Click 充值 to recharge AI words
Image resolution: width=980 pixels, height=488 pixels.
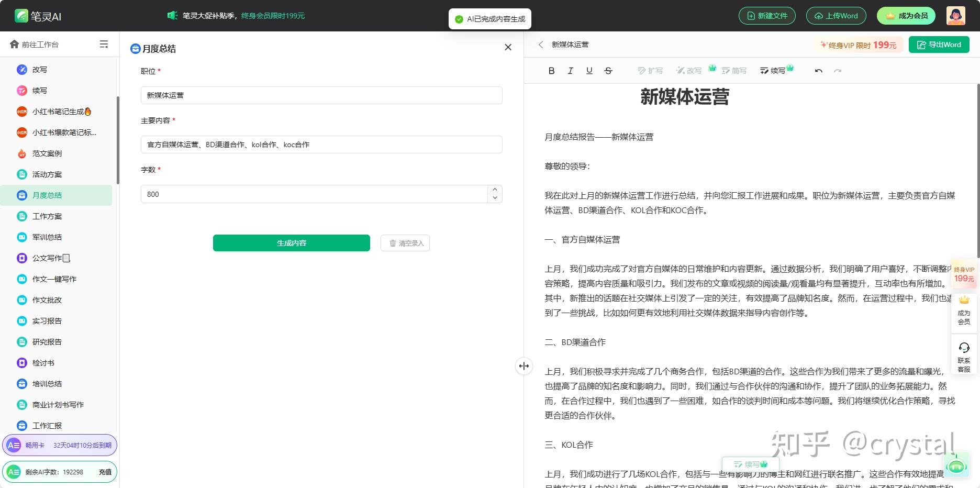105,472
